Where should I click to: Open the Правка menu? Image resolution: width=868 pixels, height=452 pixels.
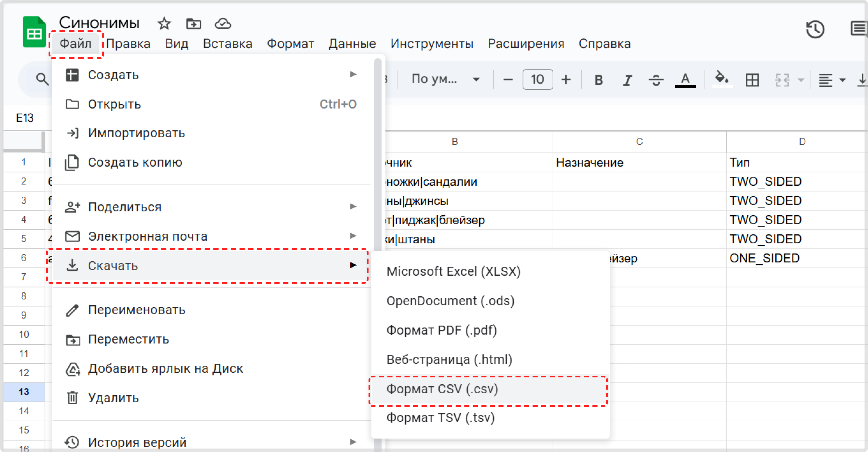click(128, 44)
